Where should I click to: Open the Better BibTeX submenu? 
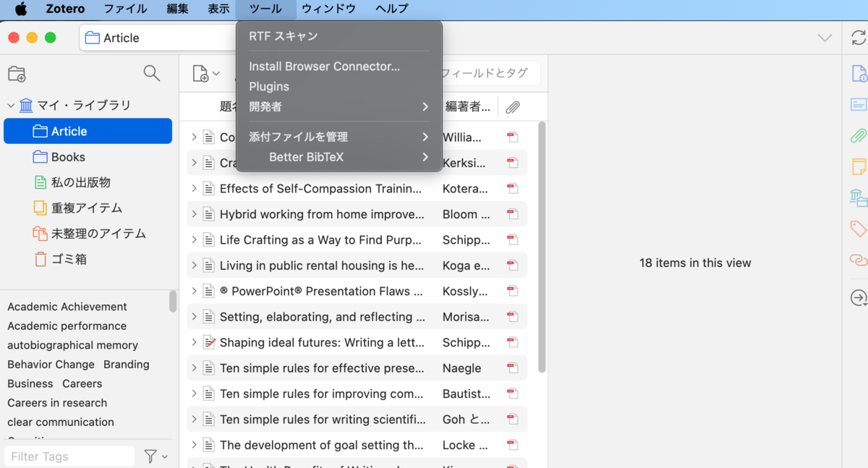coord(339,157)
